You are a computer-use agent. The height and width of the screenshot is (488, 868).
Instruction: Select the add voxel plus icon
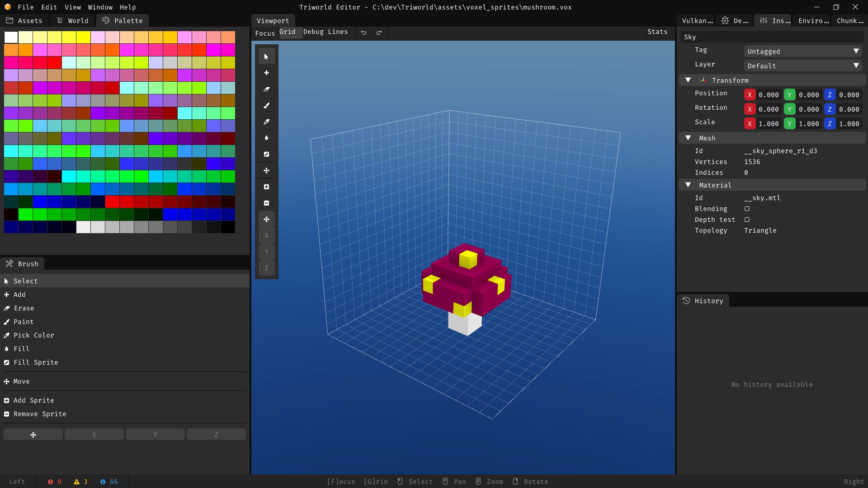tap(266, 73)
